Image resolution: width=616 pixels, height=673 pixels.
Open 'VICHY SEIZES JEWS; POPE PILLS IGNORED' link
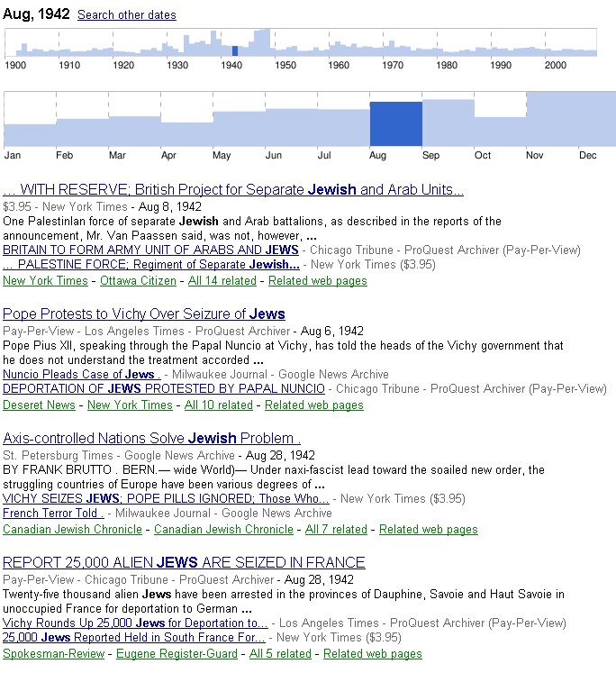[166, 499]
